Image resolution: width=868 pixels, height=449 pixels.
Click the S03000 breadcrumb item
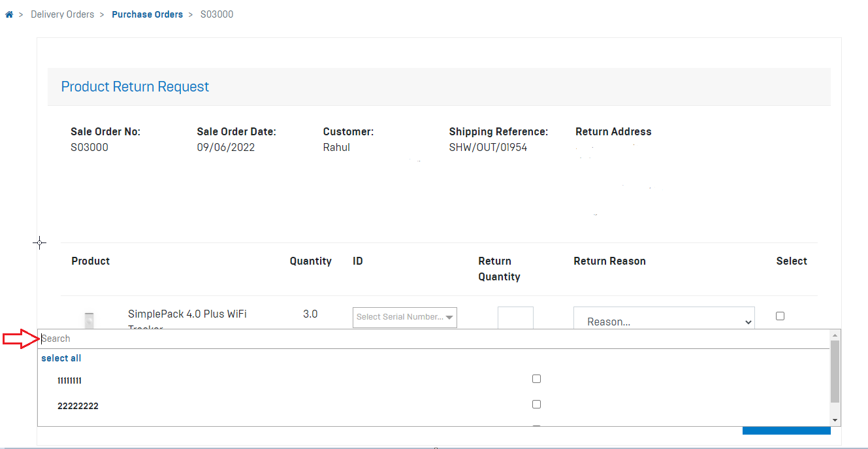[216, 14]
